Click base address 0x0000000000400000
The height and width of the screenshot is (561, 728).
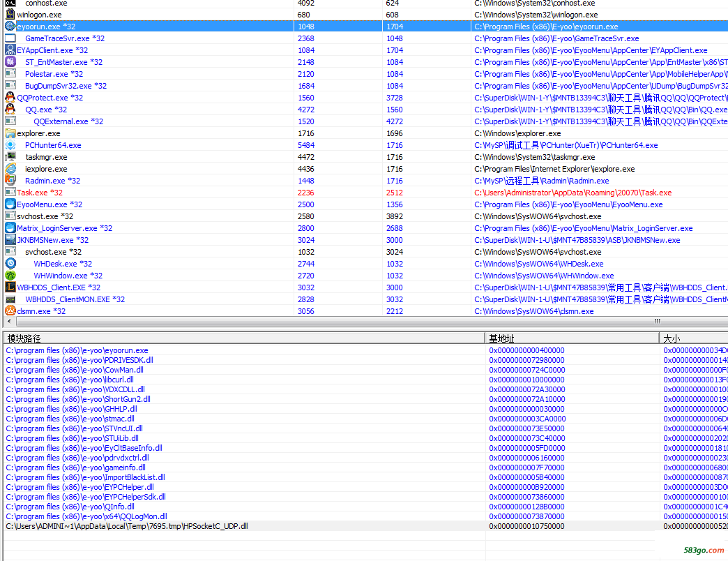click(526, 350)
